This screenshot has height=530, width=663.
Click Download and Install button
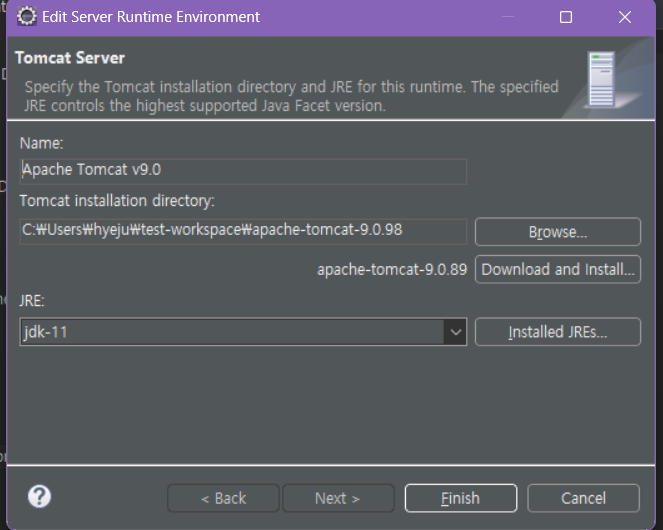point(558,269)
